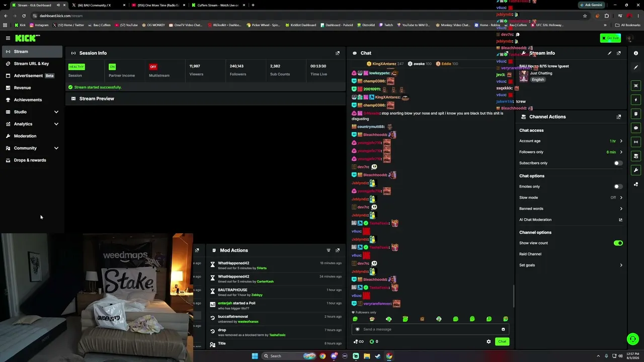Open the Achievements page

(x=33, y=100)
